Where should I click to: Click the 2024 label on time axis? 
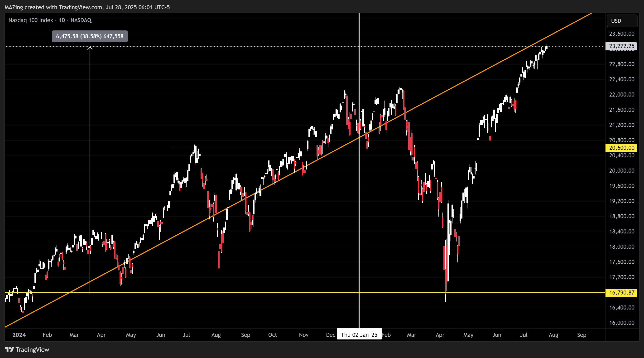tap(19, 335)
